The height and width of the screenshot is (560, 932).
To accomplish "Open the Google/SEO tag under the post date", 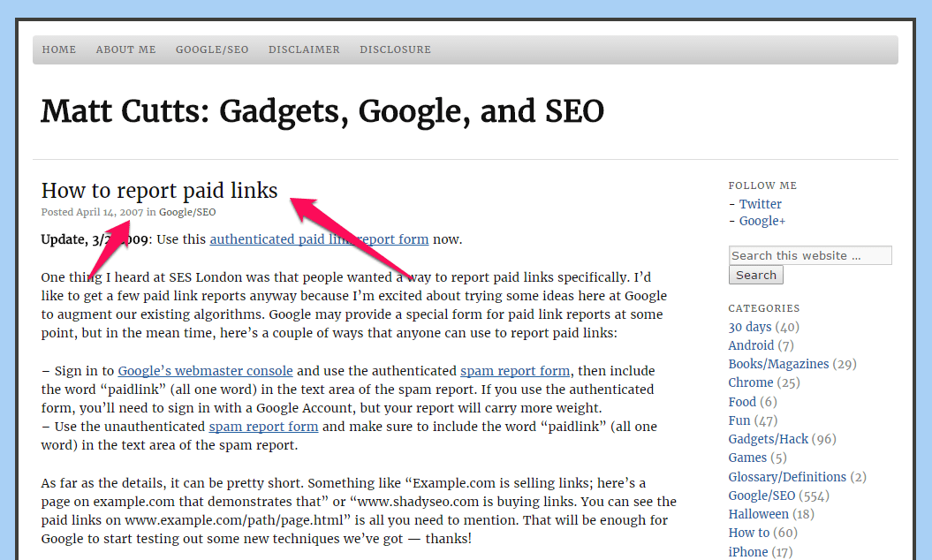I will pyautogui.click(x=187, y=212).
